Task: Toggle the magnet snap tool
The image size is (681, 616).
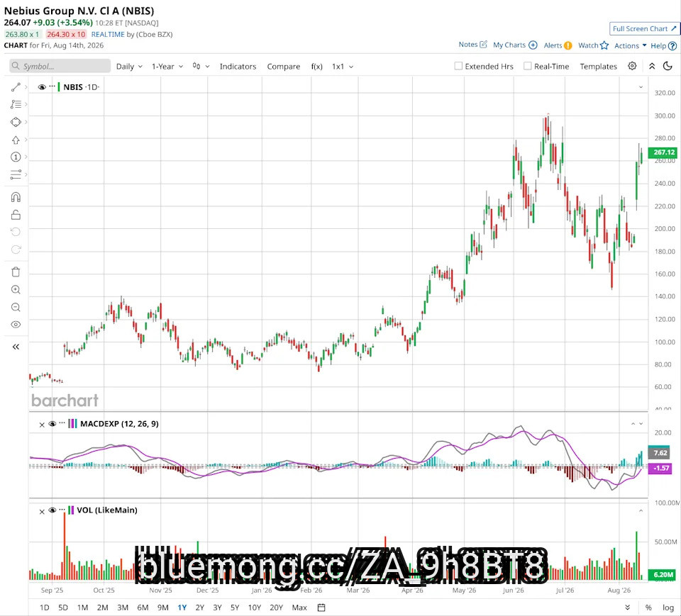Action: pyautogui.click(x=16, y=198)
